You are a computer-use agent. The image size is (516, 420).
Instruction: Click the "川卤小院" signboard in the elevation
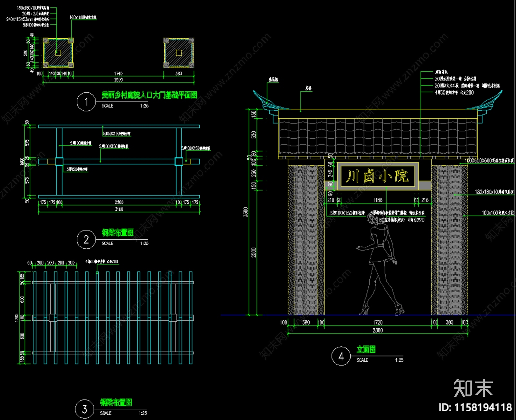(x=377, y=176)
